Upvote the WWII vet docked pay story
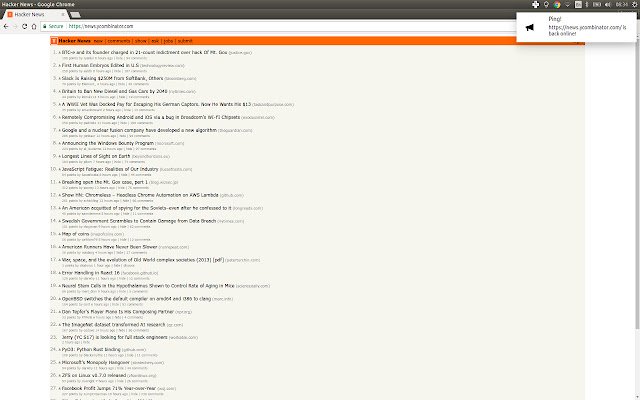This screenshot has height=400, width=640. point(60,105)
